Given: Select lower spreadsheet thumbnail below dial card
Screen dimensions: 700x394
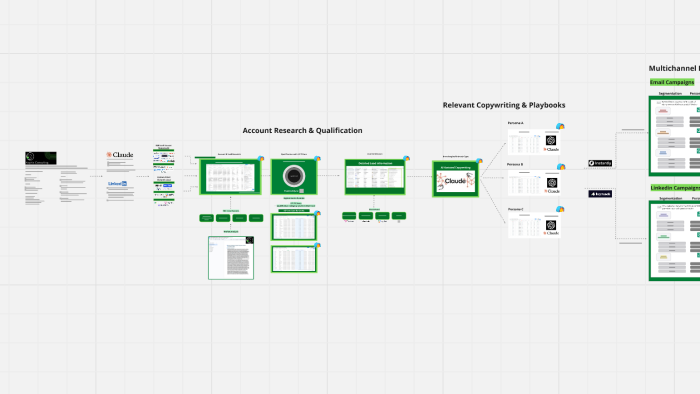Looking at the screenshot, I should click(x=294, y=259).
